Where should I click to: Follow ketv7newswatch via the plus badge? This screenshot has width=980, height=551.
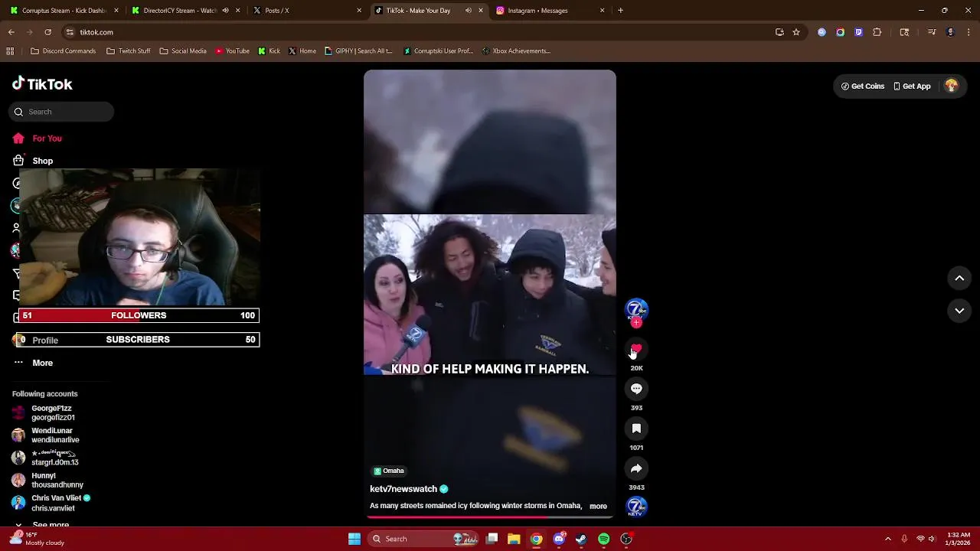click(x=636, y=323)
